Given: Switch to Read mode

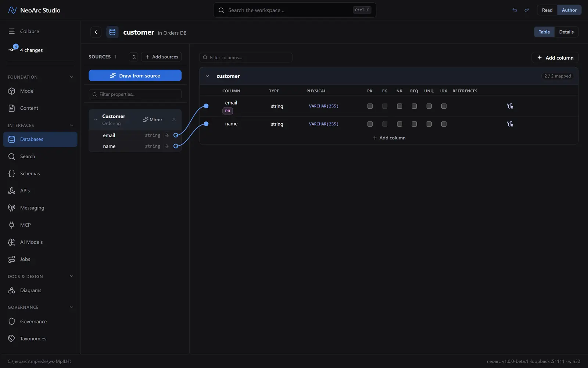Looking at the screenshot, I should coord(547,10).
